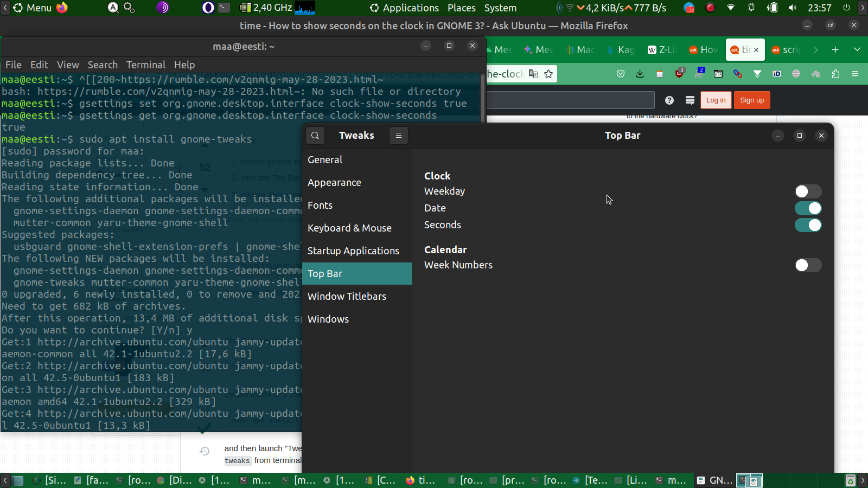Disable the Seconds clock toggle
The image size is (868, 488).
(x=808, y=225)
